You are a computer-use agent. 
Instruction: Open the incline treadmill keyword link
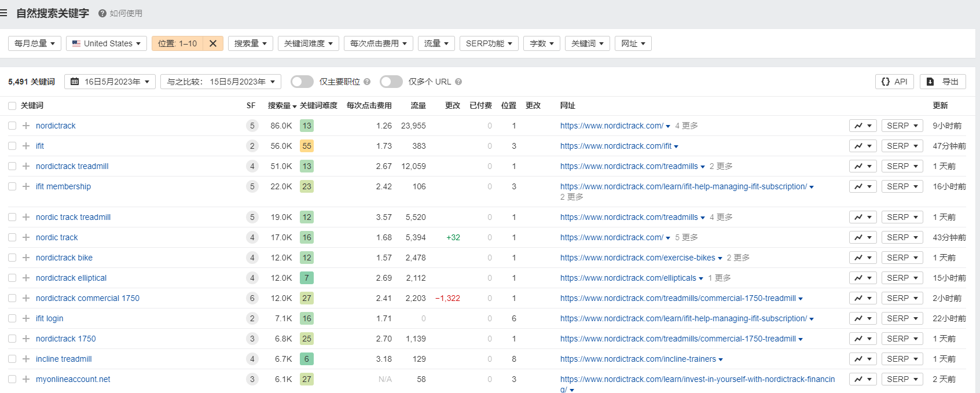click(64, 359)
